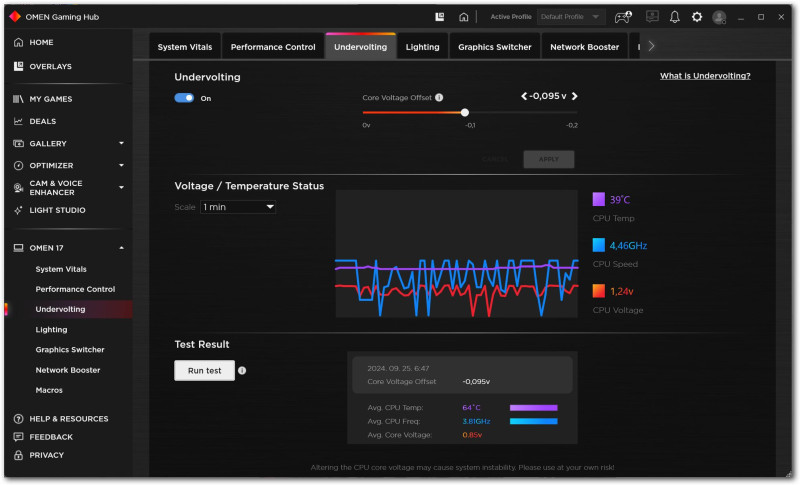The height and width of the screenshot is (485, 800).
Task: Switch to Graphics Switcher tab
Action: 494,47
